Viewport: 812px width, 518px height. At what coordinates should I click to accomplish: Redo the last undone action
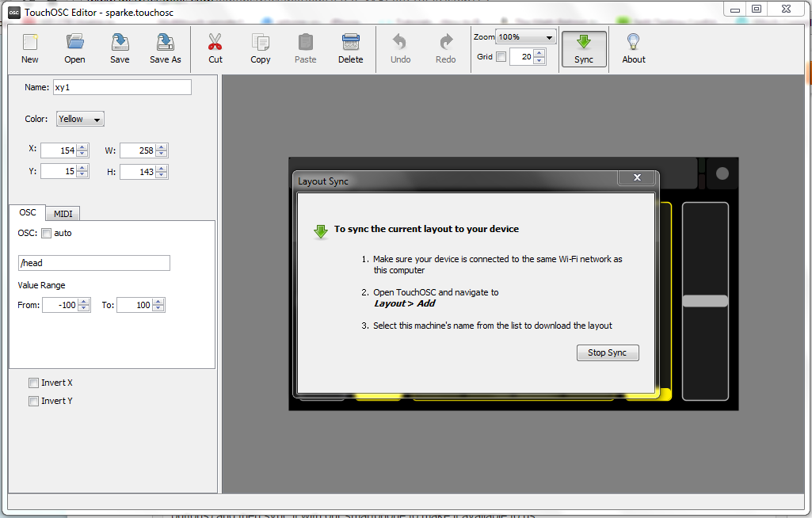[446, 48]
